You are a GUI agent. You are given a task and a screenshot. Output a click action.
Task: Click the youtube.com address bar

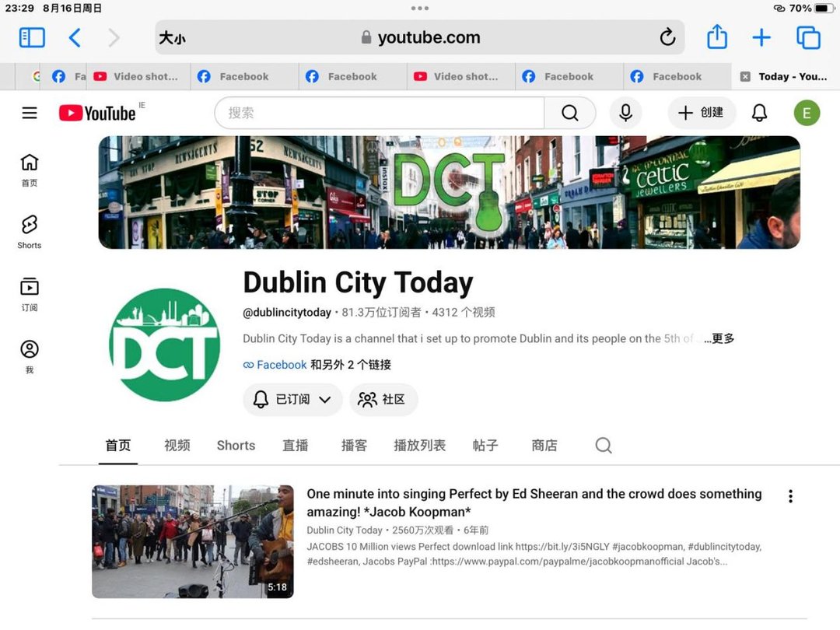coord(420,37)
